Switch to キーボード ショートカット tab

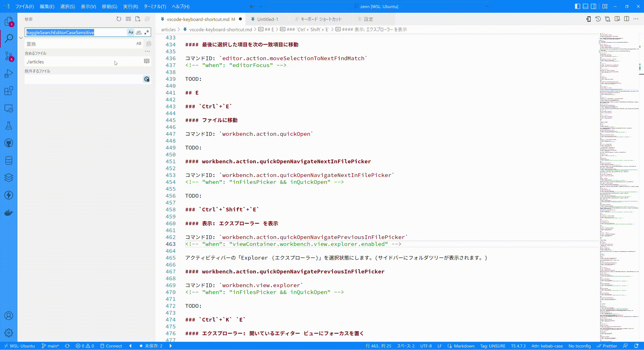pos(321,19)
